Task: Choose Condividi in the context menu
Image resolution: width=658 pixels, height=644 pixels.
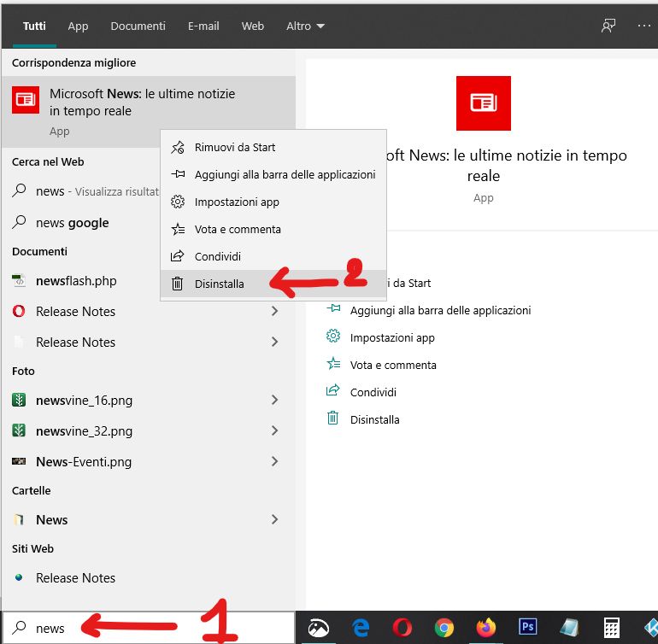Action: pyautogui.click(x=273, y=256)
